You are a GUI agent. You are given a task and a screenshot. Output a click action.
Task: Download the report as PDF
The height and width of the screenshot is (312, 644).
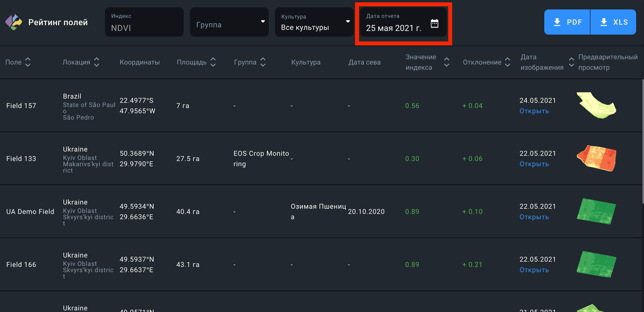tap(567, 22)
